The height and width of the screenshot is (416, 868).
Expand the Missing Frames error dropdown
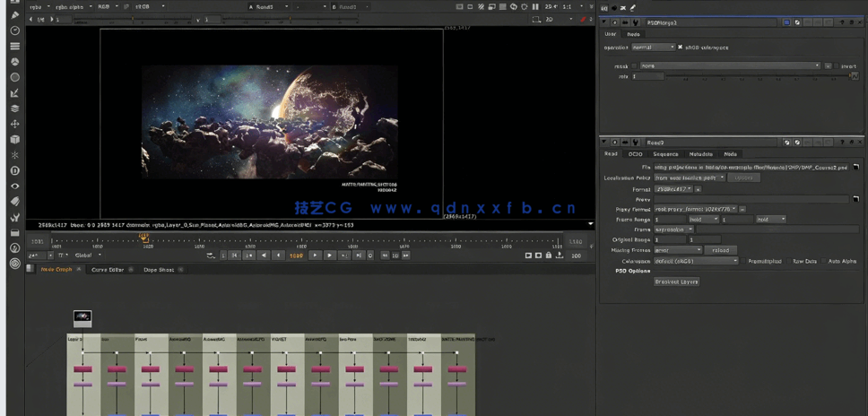point(678,250)
